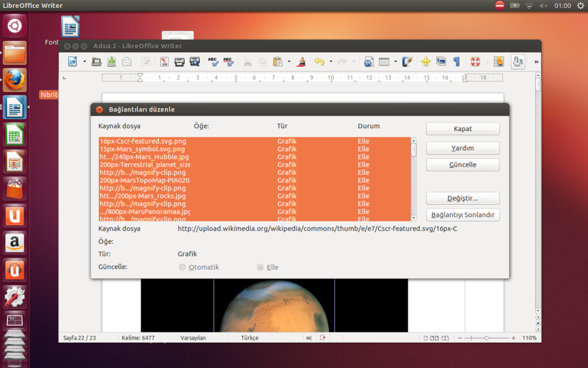The width and height of the screenshot is (588, 368).
Task: Click the Cut scissors icon
Action: (x=247, y=62)
